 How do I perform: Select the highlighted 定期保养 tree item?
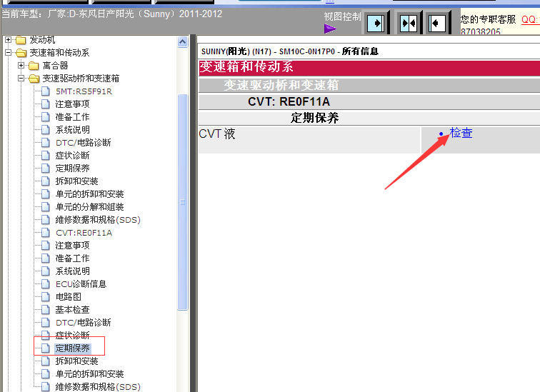click(x=72, y=348)
